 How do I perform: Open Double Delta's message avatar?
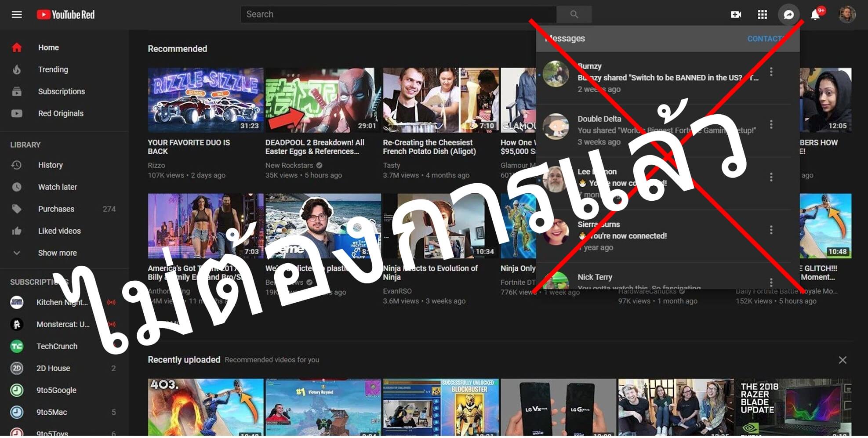[556, 127]
